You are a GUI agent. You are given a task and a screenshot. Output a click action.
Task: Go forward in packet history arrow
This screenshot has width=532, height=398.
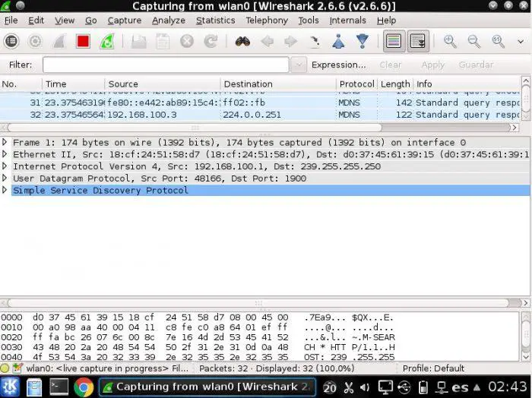point(291,41)
